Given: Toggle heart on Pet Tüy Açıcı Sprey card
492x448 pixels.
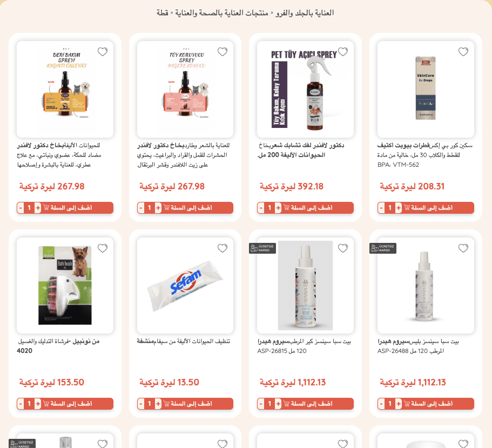Looking at the screenshot, I should (x=342, y=51).
